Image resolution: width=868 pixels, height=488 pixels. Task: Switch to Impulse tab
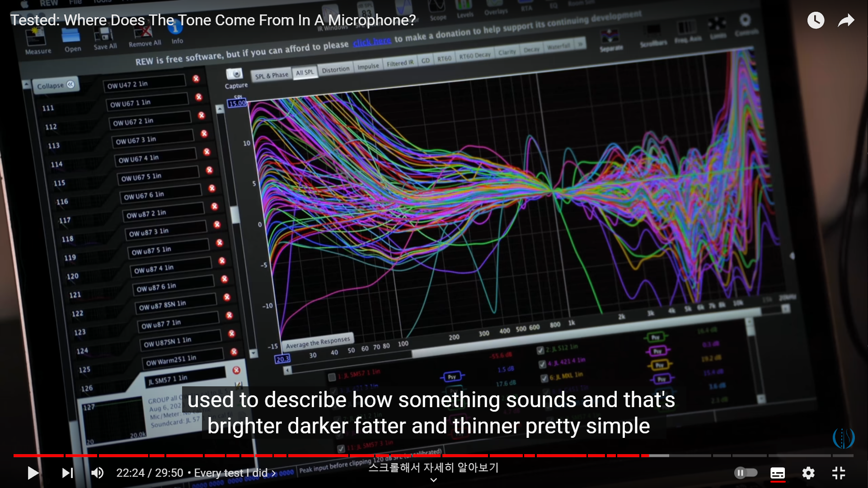click(368, 66)
